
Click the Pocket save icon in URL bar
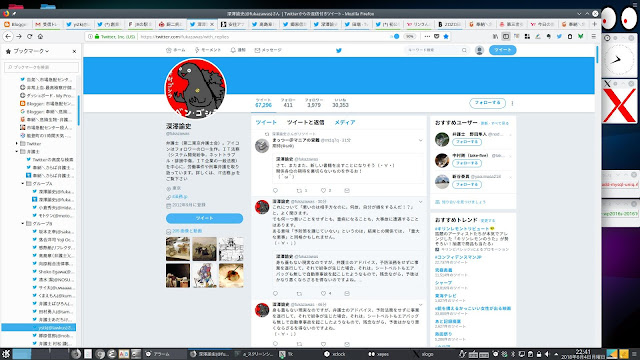coord(436,36)
